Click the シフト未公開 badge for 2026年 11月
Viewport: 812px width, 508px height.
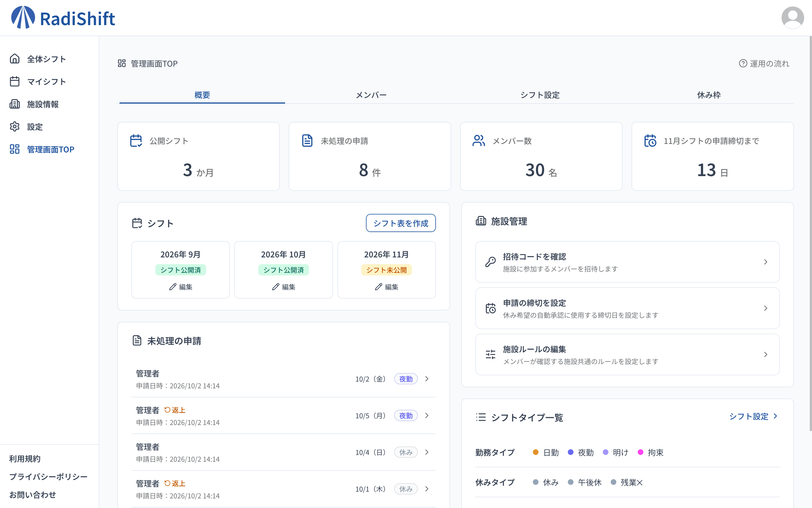point(386,270)
